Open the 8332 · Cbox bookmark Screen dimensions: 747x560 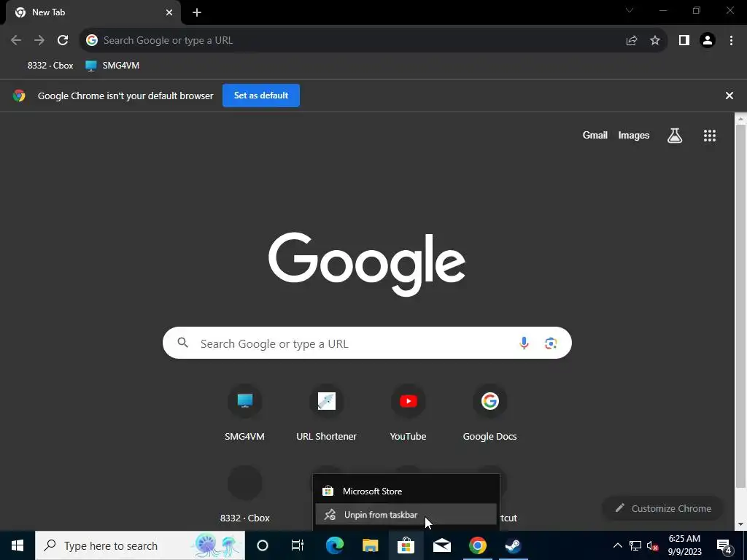50,66
